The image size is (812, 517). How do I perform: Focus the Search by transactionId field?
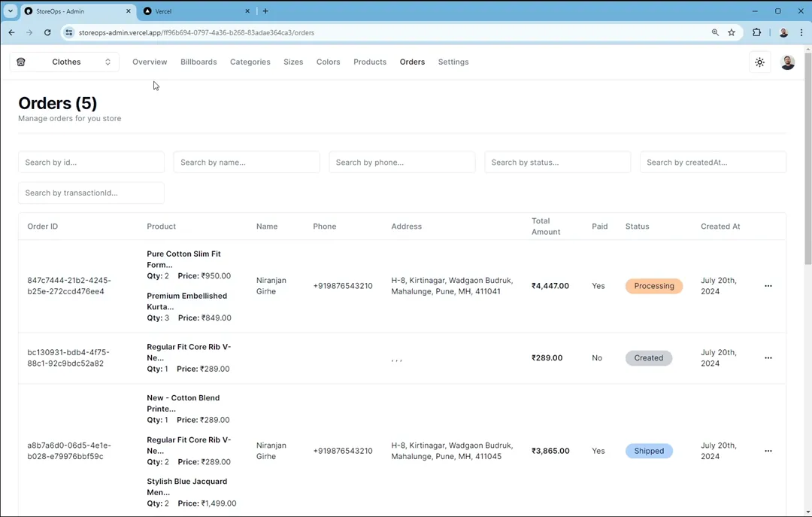91,193
